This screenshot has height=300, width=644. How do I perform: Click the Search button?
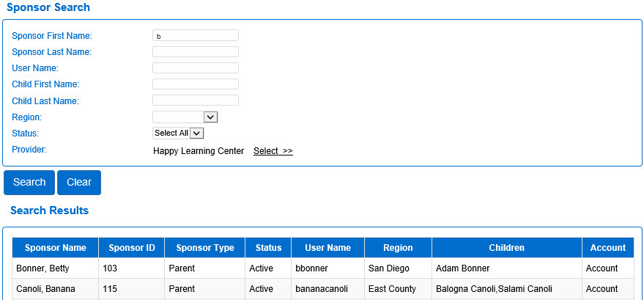click(29, 183)
